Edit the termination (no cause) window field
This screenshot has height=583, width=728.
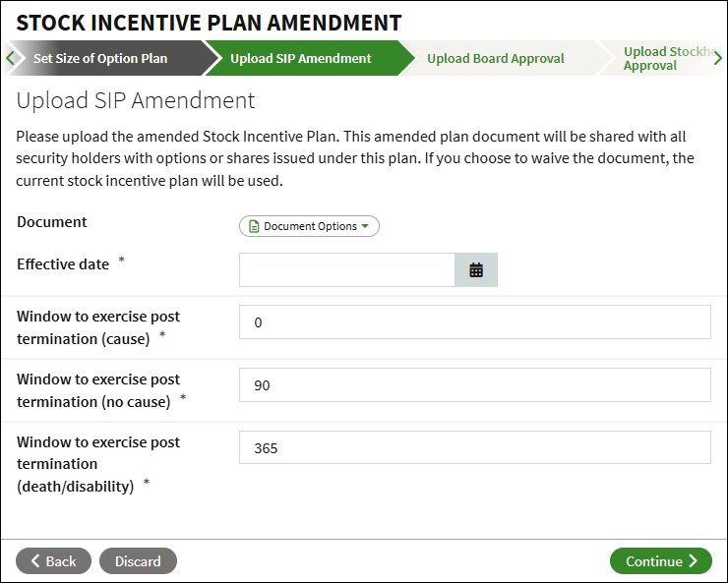tap(475, 385)
